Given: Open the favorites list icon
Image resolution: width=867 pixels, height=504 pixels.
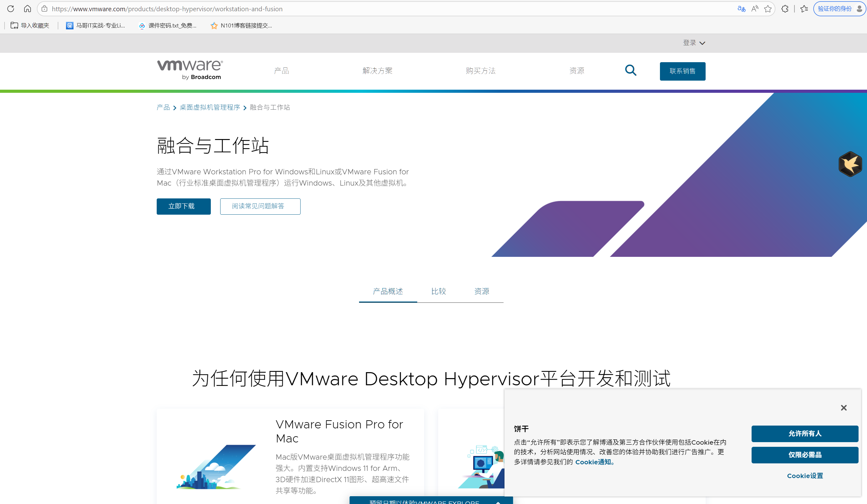Looking at the screenshot, I should pos(804,9).
